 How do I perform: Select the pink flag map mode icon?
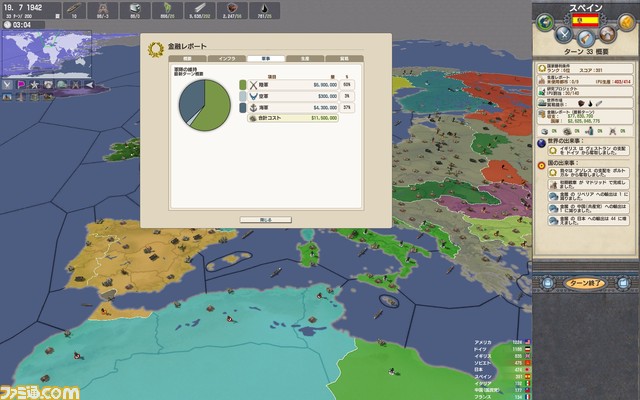click(x=21, y=84)
